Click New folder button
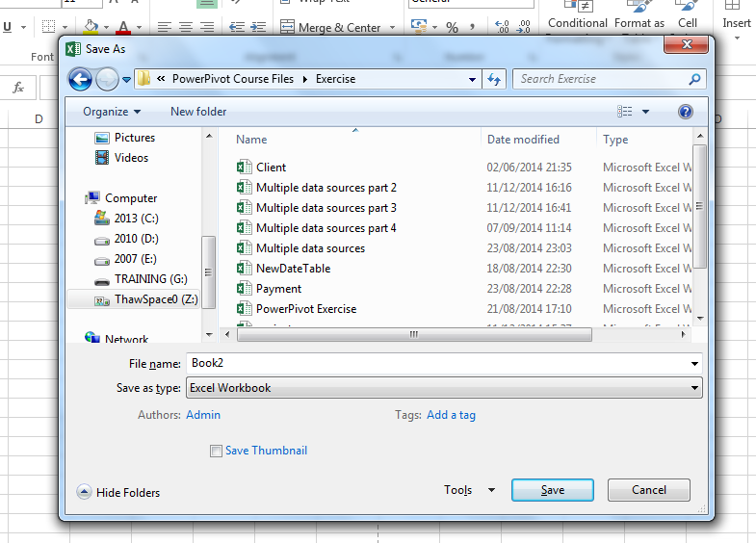Screen dimensions: 756x543 198,112
